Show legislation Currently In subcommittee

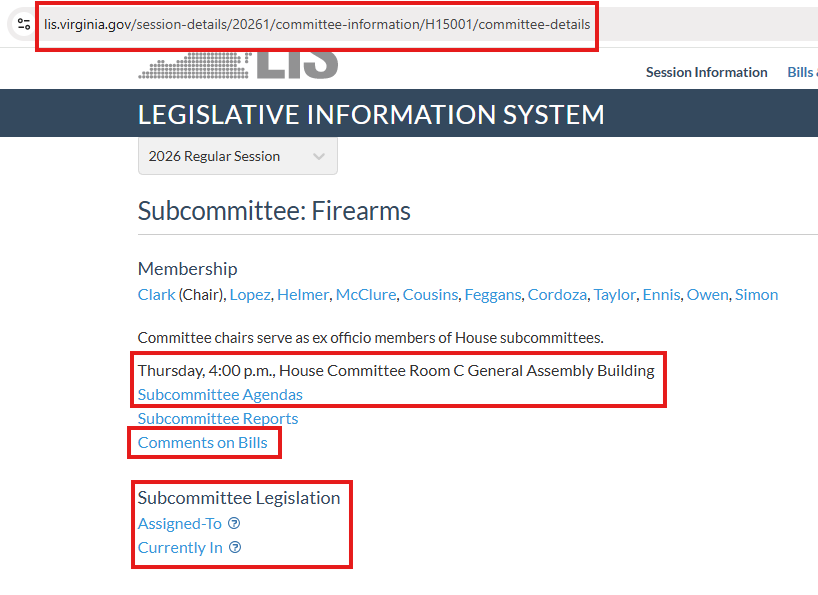point(180,547)
